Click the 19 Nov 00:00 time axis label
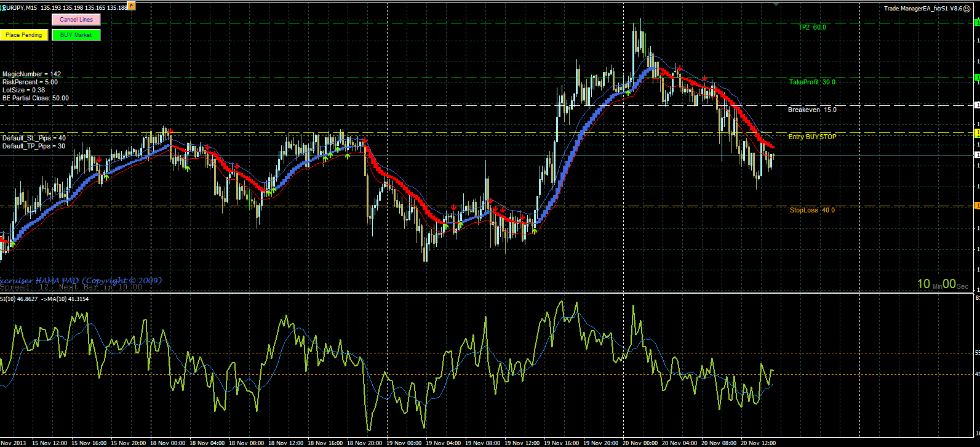 404,443
